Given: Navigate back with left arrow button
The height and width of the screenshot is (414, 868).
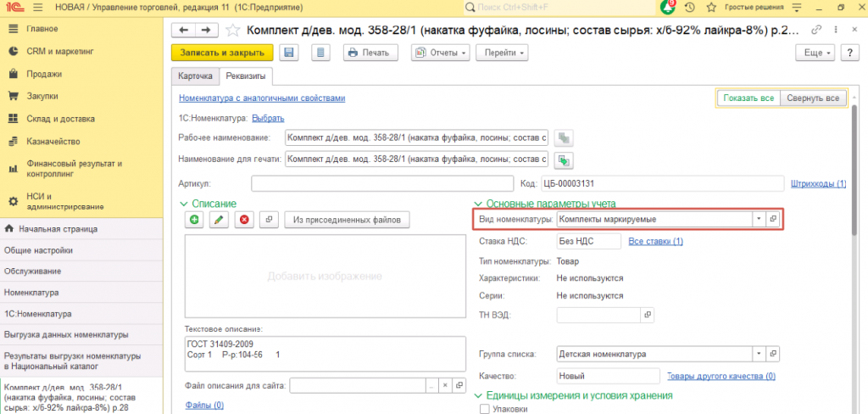Looking at the screenshot, I should click(x=183, y=31).
